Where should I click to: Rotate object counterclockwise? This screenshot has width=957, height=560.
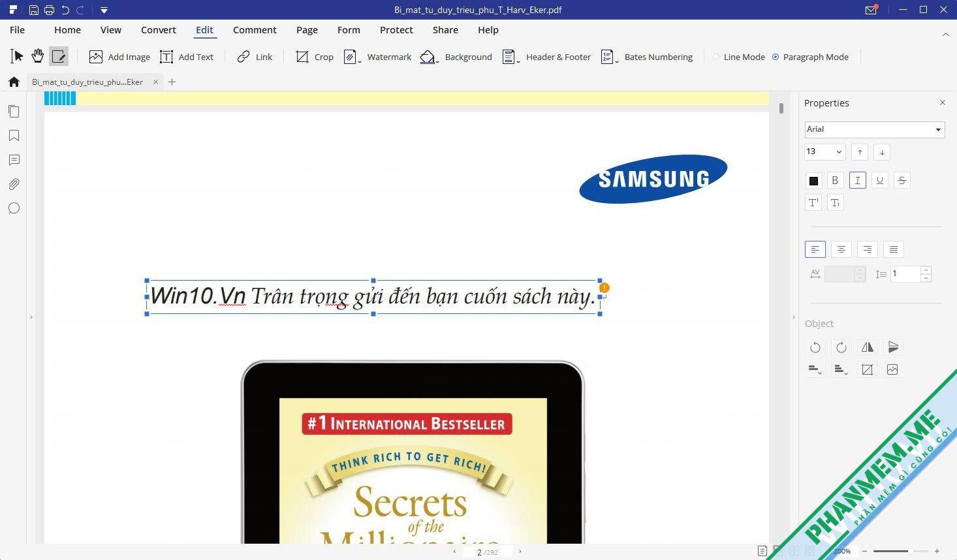tap(815, 347)
